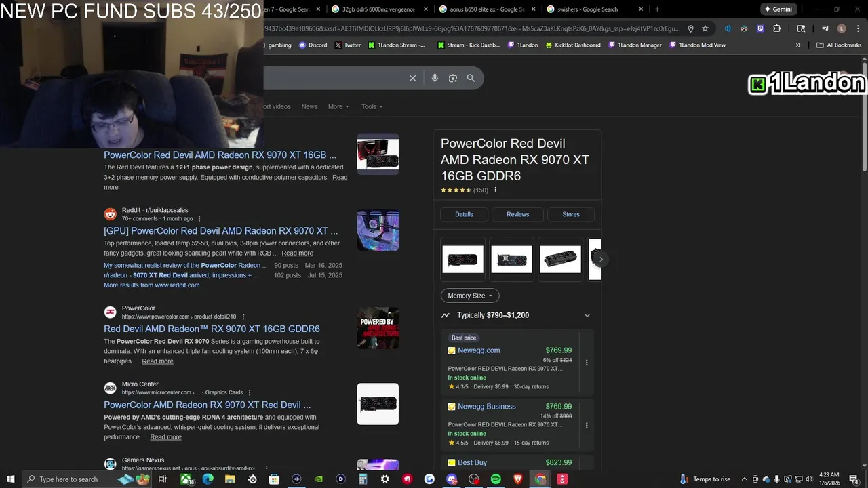Open the Chrome extensions puzzle menu
The width and height of the screenshot is (868, 488).
[776, 28]
